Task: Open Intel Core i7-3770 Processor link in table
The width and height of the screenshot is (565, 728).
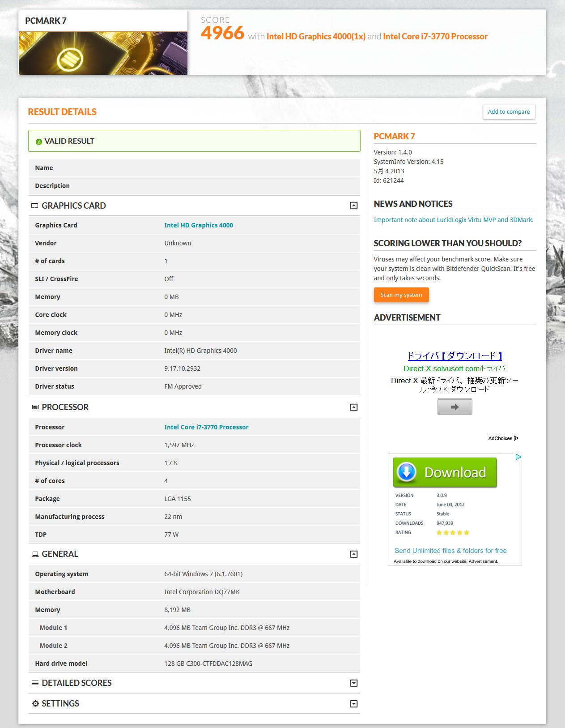Action: [x=206, y=427]
